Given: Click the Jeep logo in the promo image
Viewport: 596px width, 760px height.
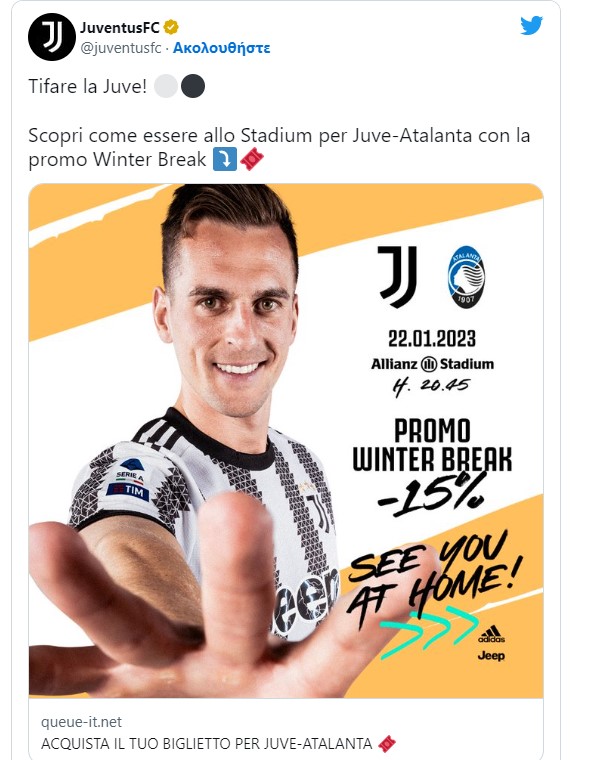Looking at the screenshot, I should [x=491, y=655].
